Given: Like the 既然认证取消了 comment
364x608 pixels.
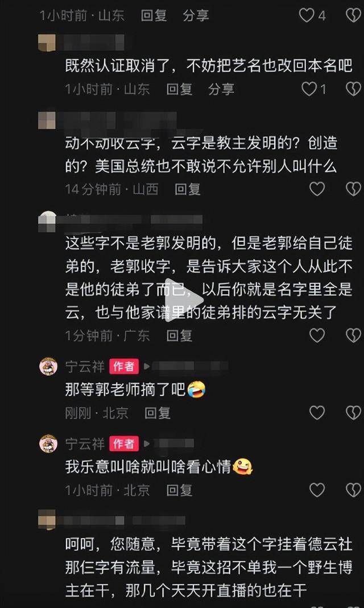Looking at the screenshot, I should point(309,89).
